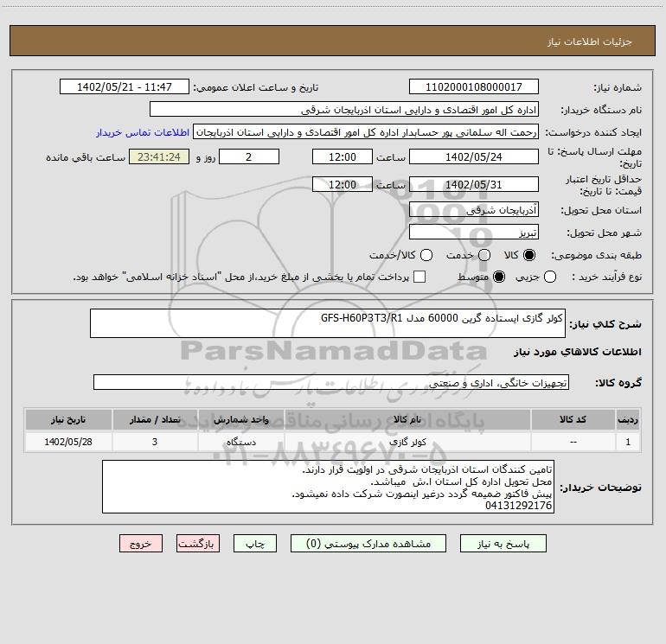Click the پاسخ به نیاز button

point(503,544)
